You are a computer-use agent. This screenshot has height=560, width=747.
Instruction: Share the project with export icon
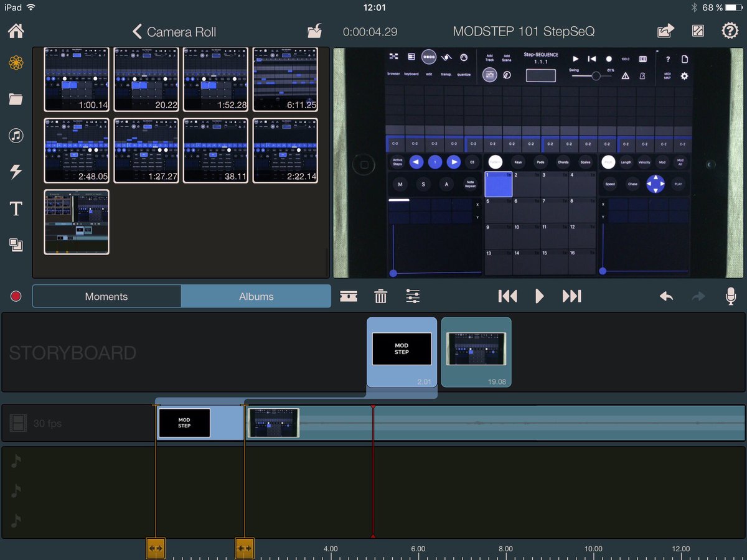coord(666,31)
